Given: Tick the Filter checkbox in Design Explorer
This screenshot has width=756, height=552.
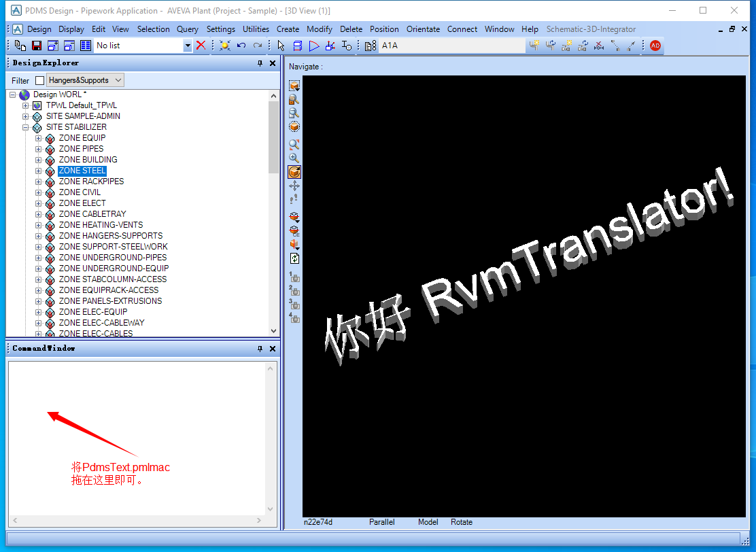Looking at the screenshot, I should point(39,80).
